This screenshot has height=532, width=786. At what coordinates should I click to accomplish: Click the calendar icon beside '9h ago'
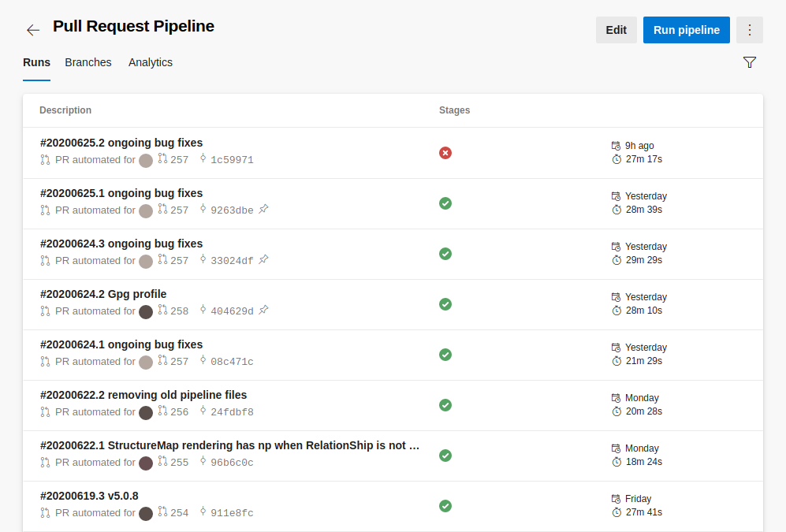coord(616,146)
